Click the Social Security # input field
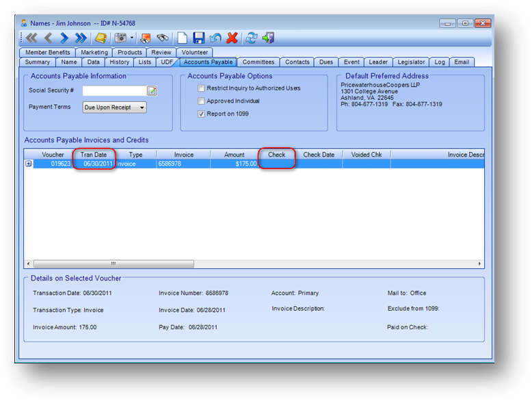532x401 pixels. coord(115,90)
